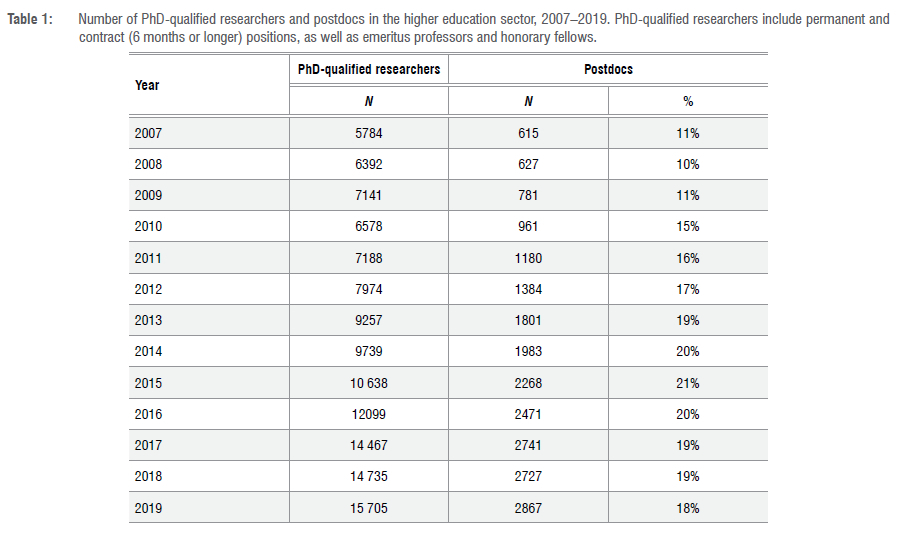Click the % sub-header under Postdocs
This screenshot has width=906, height=535.
point(688,101)
